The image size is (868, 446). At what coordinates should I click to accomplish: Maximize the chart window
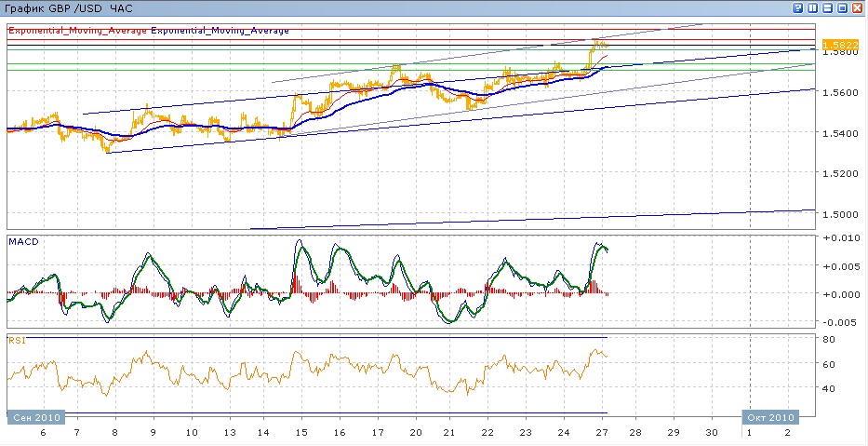[x=843, y=7]
